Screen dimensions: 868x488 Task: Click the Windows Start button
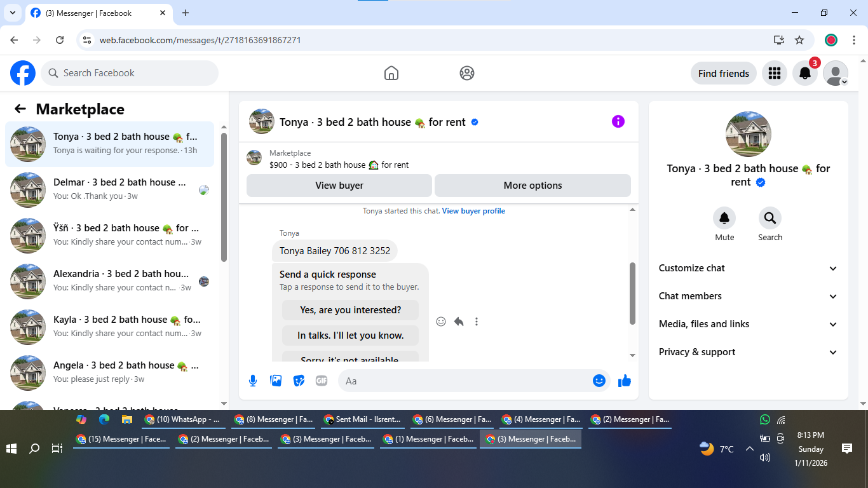(11, 449)
